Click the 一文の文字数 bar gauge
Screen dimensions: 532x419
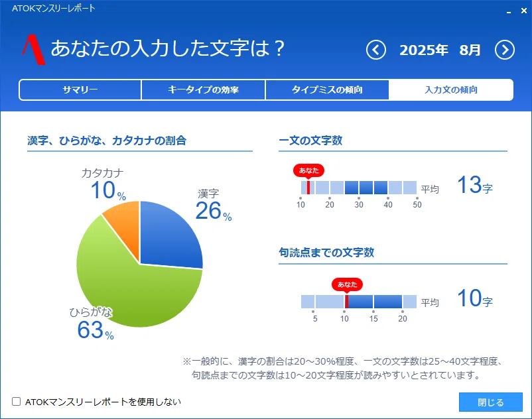click(359, 188)
